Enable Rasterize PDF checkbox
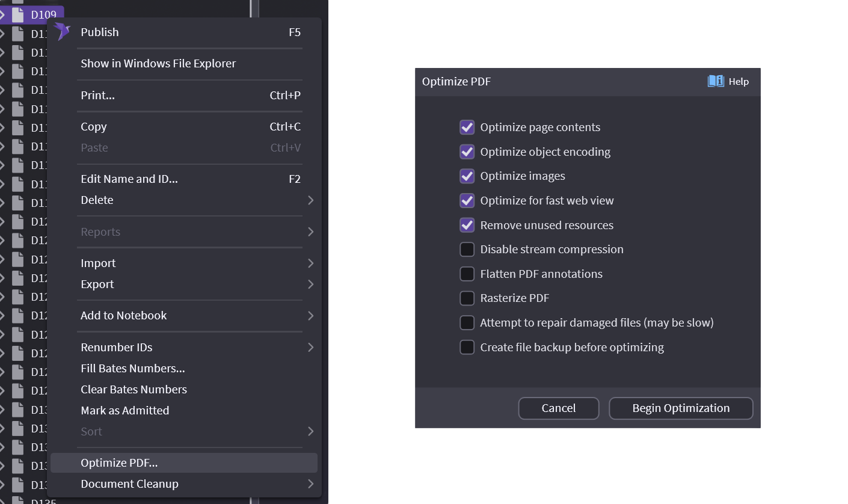Screen dimensions: 848x504 (467, 298)
